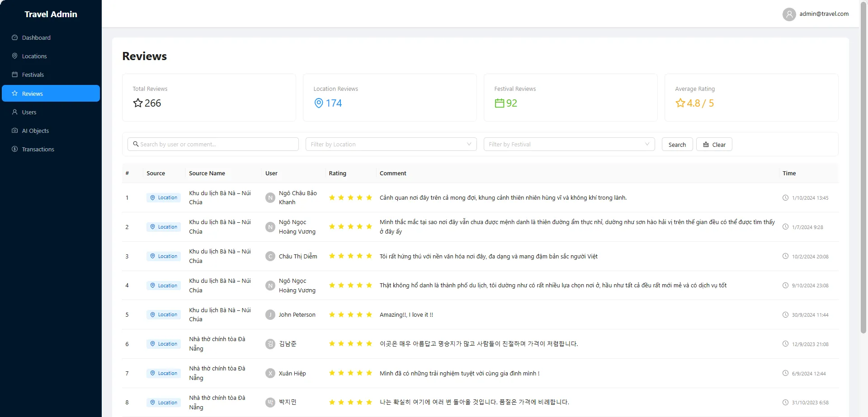Open Festivals section
Image resolution: width=868 pixels, height=417 pixels.
51,75
